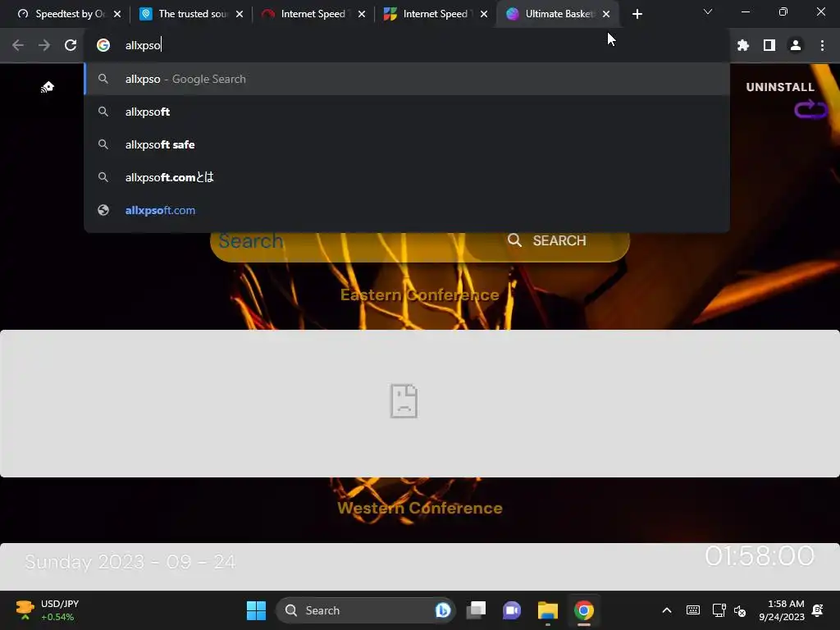Open Chrome's three-dot menu
Viewport: 840px width, 630px height.
pos(822,46)
